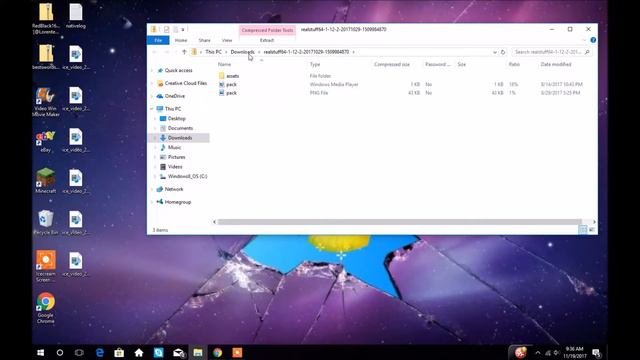Screen dimensions: 640x360
Task: Click the Forward navigation arrow
Action: point(166,52)
